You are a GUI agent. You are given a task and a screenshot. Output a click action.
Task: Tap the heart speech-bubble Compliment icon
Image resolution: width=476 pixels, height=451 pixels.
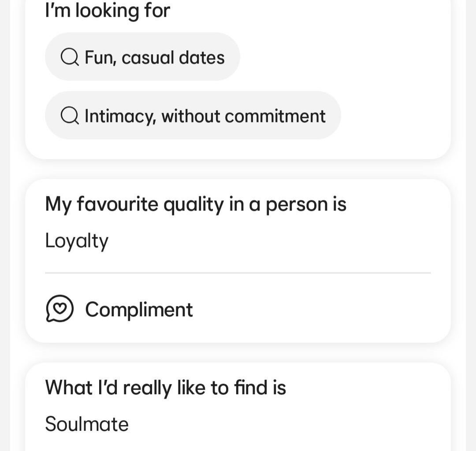coord(59,309)
